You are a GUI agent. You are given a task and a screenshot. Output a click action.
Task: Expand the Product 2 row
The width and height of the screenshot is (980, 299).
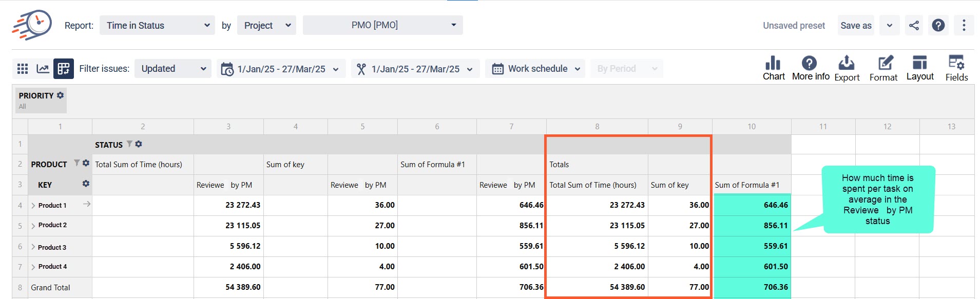point(33,226)
